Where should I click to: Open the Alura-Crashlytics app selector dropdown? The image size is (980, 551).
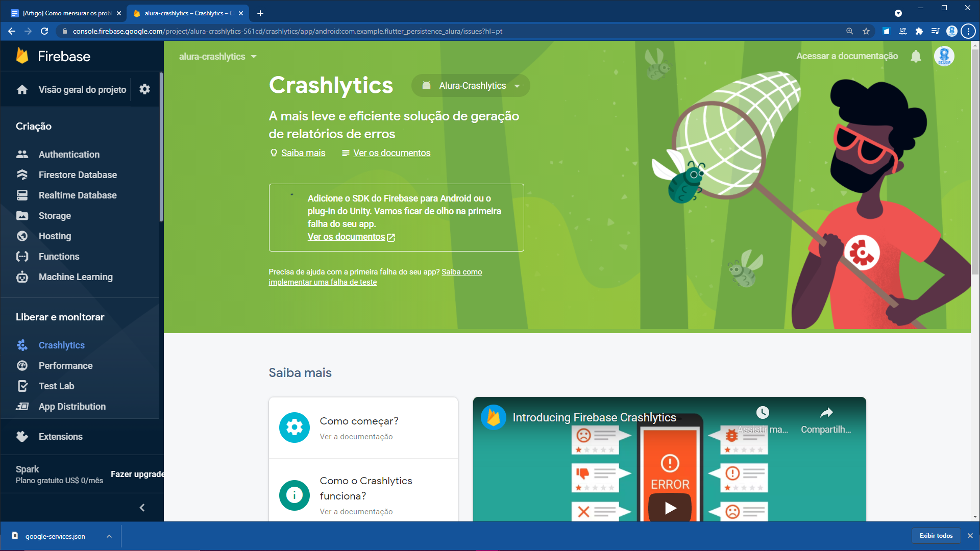471,86
